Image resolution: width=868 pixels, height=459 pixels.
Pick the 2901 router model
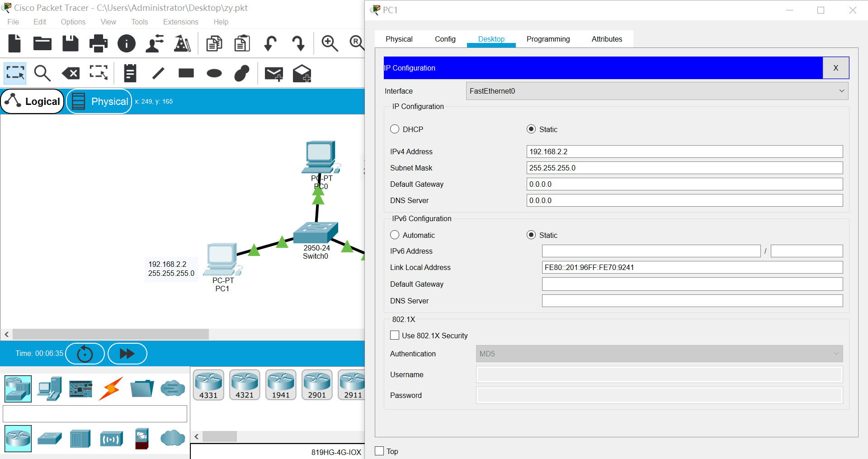click(317, 385)
